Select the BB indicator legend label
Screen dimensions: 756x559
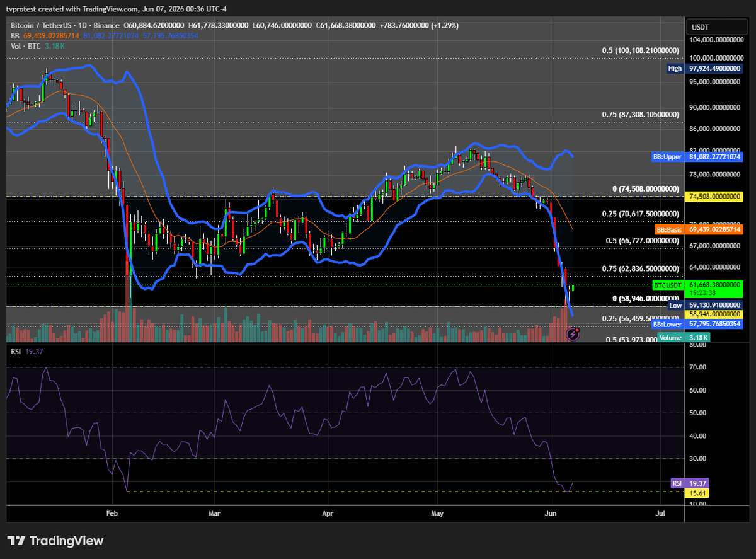pos(15,36)
